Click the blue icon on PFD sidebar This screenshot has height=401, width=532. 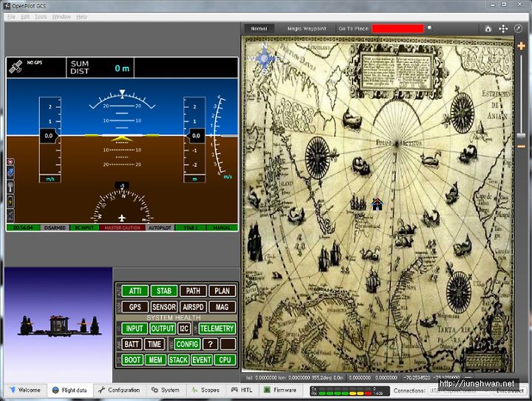point(10,173)
